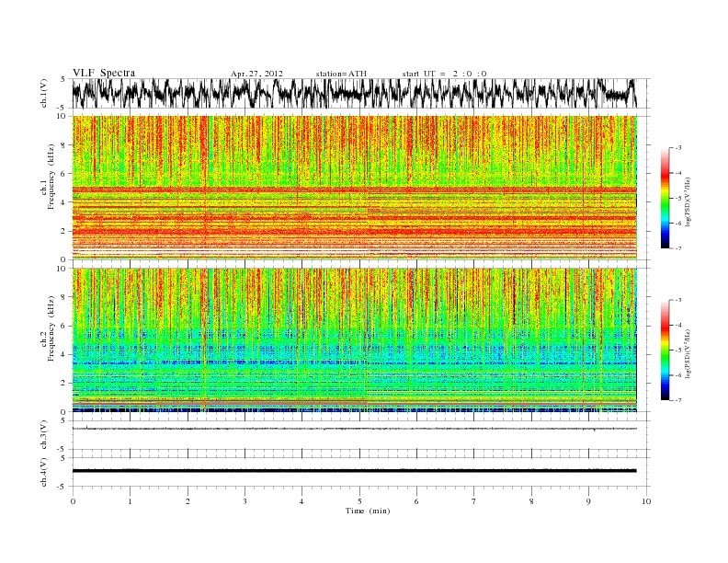Image resolution: width=728 pixels, height=563 pixels.
Task: Click the ch.2 spectrogram colorbar
Action: (665, 350)
